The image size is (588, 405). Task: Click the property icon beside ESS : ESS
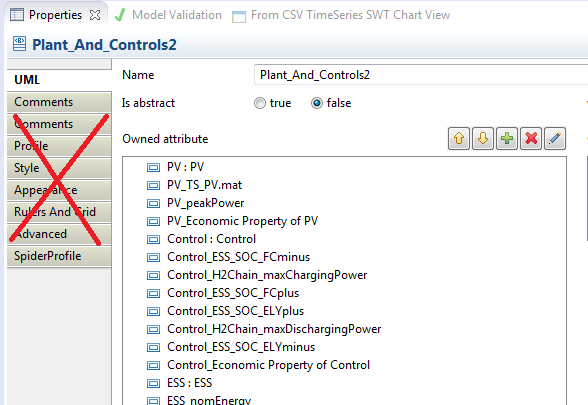coord(153,383)
